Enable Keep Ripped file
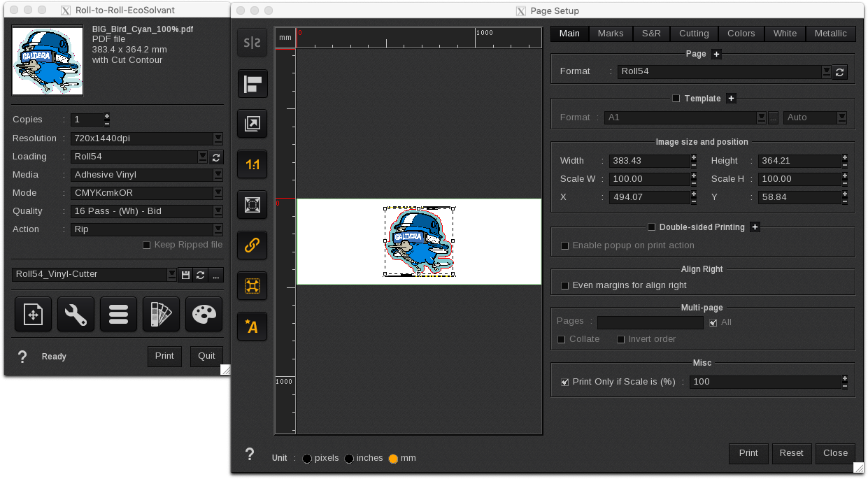Screen dimensions: 868x479 146,245
